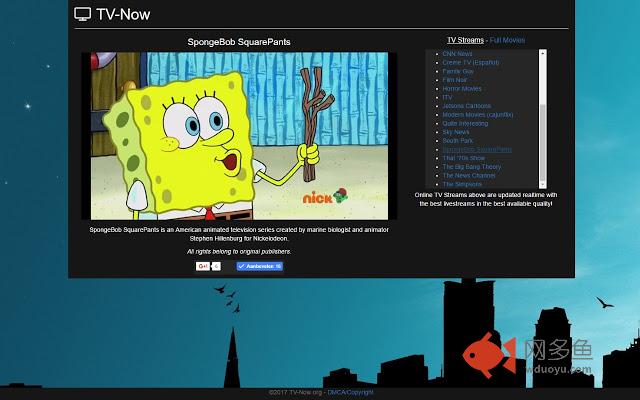This screenshot has width=640, height=400.
Task: Click the stream list scroll down arrow
Action: [543, 185]
